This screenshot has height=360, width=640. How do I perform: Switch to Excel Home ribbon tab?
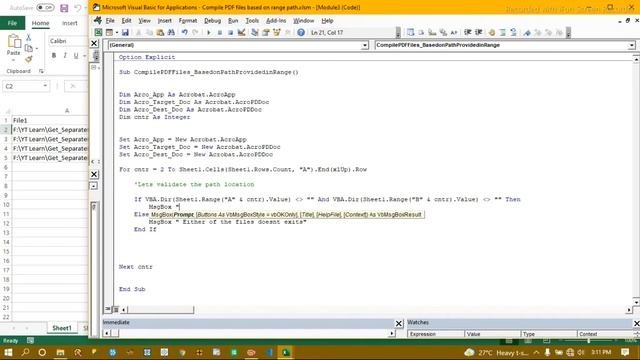click(x=40, y=23)
